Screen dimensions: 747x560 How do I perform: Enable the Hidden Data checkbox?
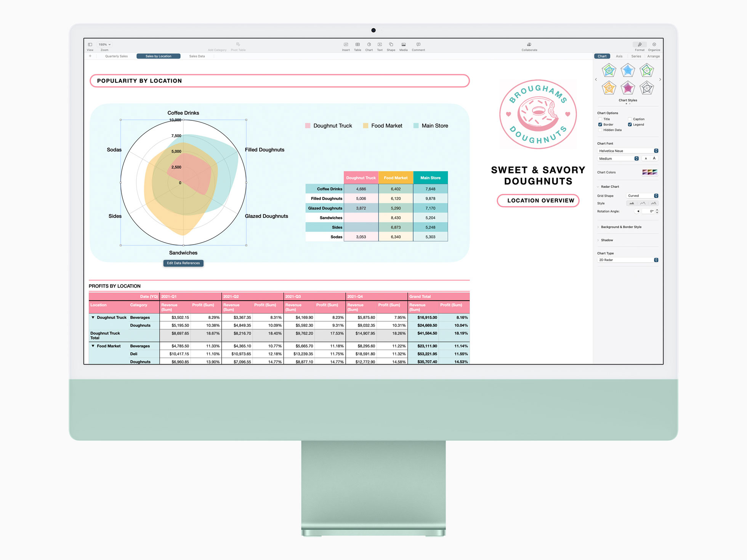[x=600, y=130]
